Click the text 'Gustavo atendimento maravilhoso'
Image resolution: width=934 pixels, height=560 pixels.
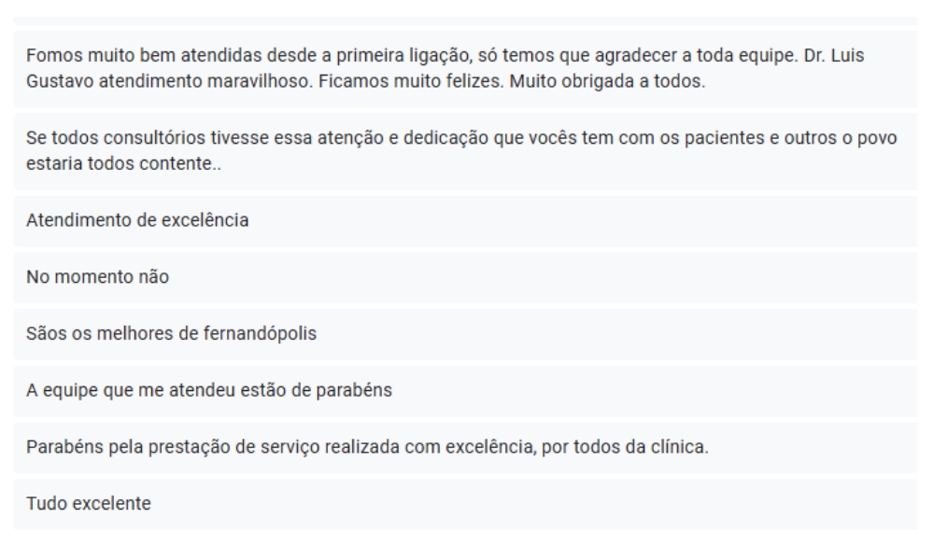click(169, 81)
